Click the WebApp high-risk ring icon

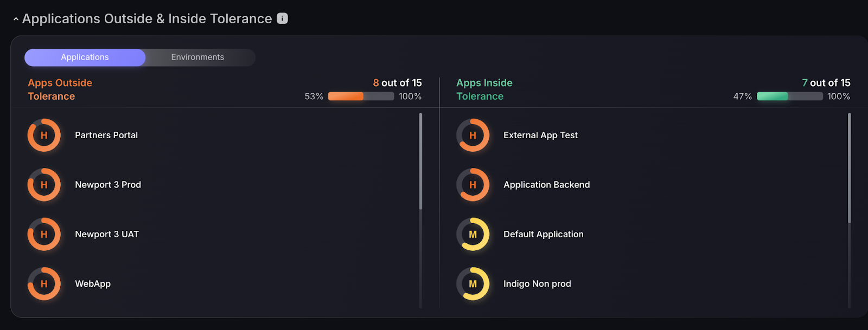click(44, 284)
